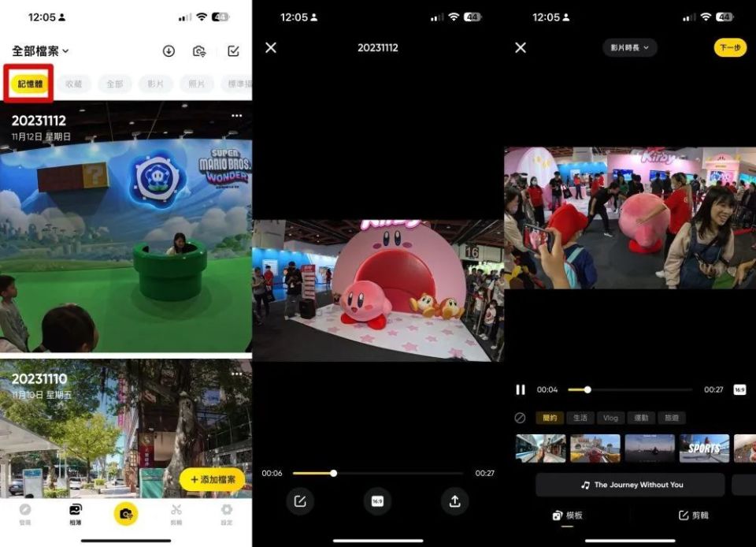Tap the Kirby event video in the editor preview
This screenshot has width=756, height=547.
tap(630, 218)
